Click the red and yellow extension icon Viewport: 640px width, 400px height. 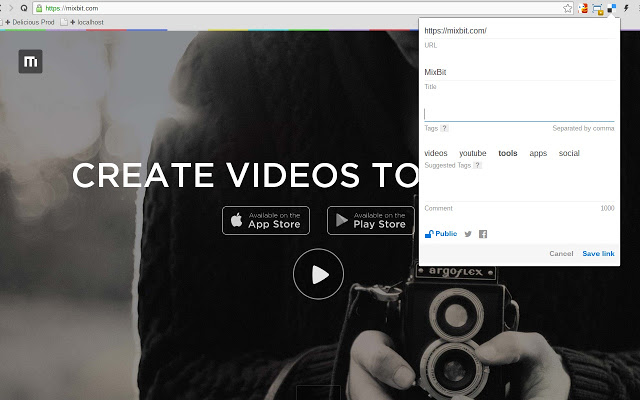(583, 8)
